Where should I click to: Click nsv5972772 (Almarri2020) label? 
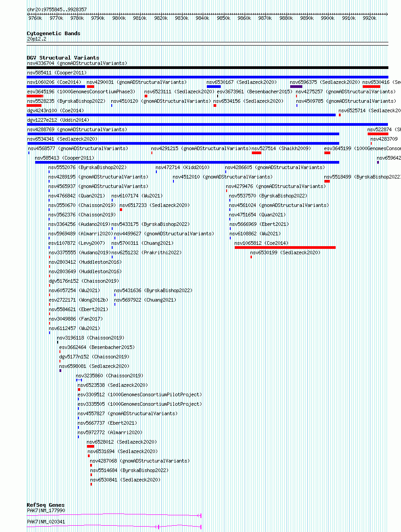pos(110,434)
